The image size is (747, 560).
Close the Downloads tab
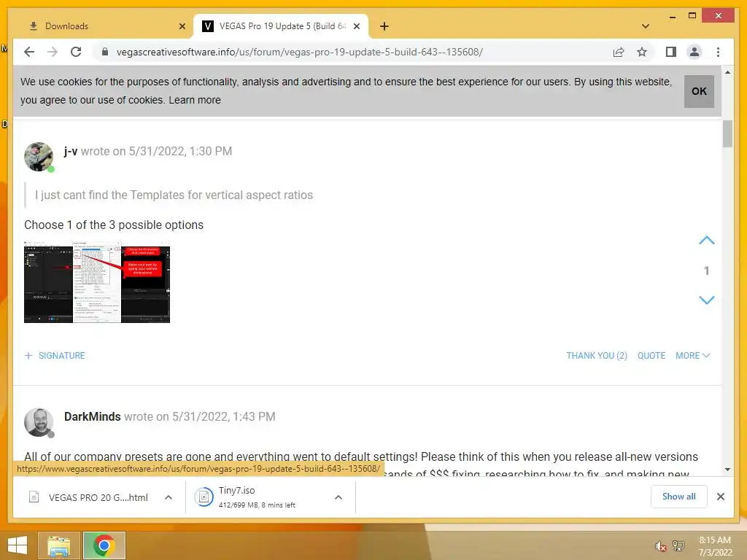point(182,26)
